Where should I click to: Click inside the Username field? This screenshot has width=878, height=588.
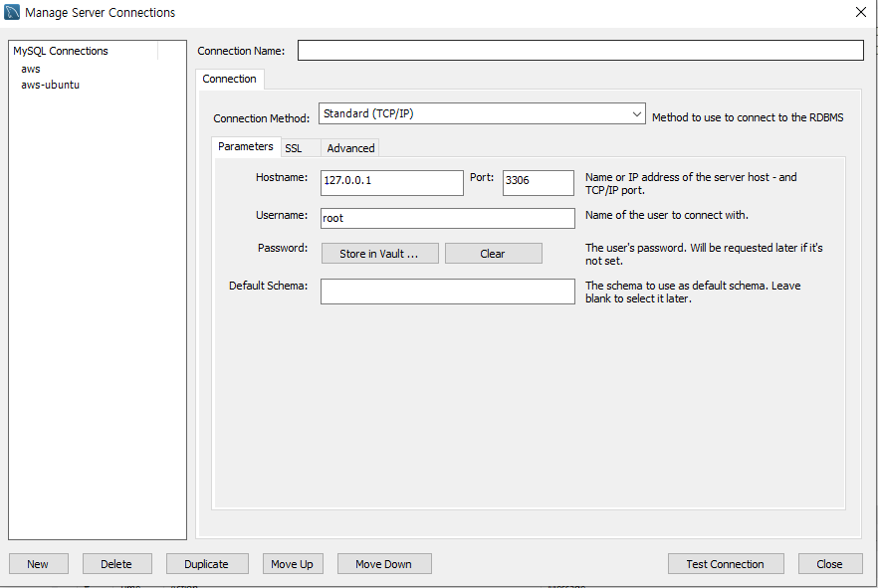click(447, 218)
